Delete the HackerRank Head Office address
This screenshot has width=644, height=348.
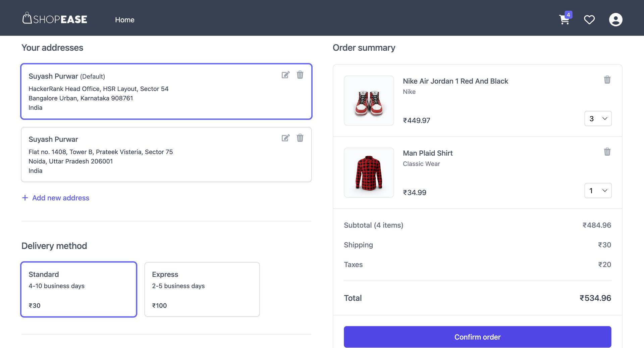300,74
